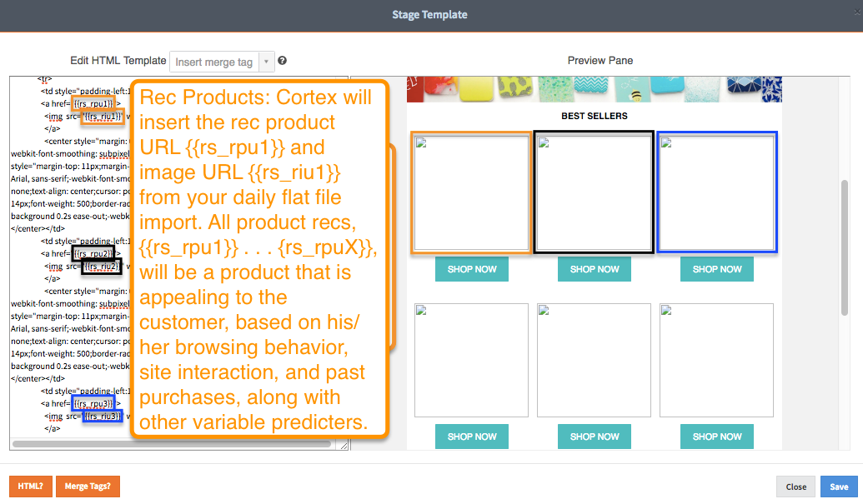This screenshot has width=863, height=504.
Task: Click the {{rs_rpu3}} merge tag in code
Action: click(x=93, y=403)
